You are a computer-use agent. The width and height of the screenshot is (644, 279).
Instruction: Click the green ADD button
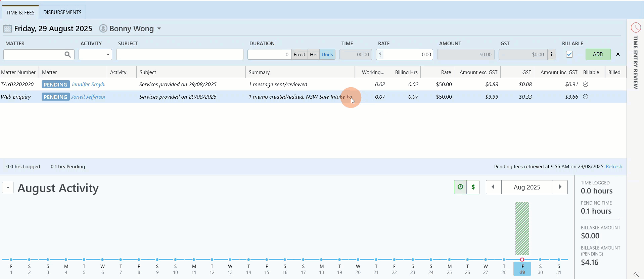point(598,54)
